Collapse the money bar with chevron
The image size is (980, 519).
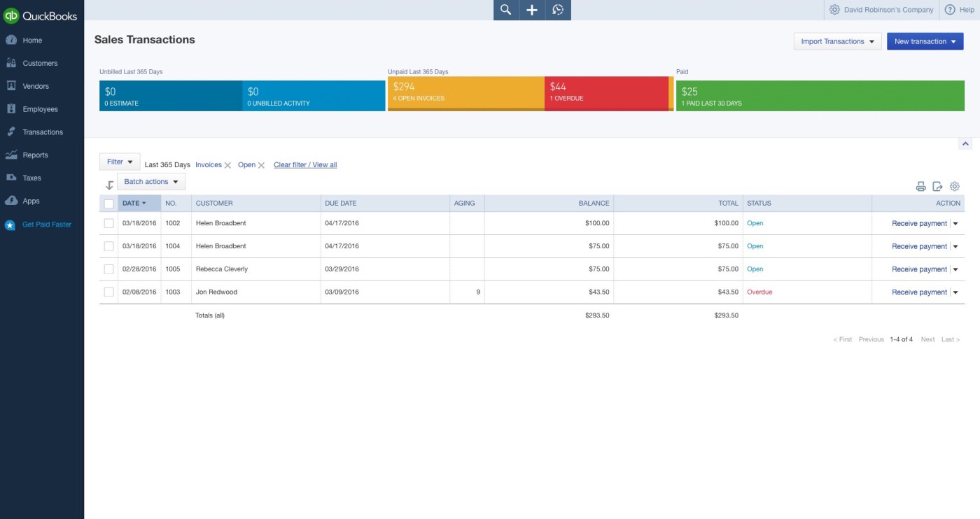point(965,144)
